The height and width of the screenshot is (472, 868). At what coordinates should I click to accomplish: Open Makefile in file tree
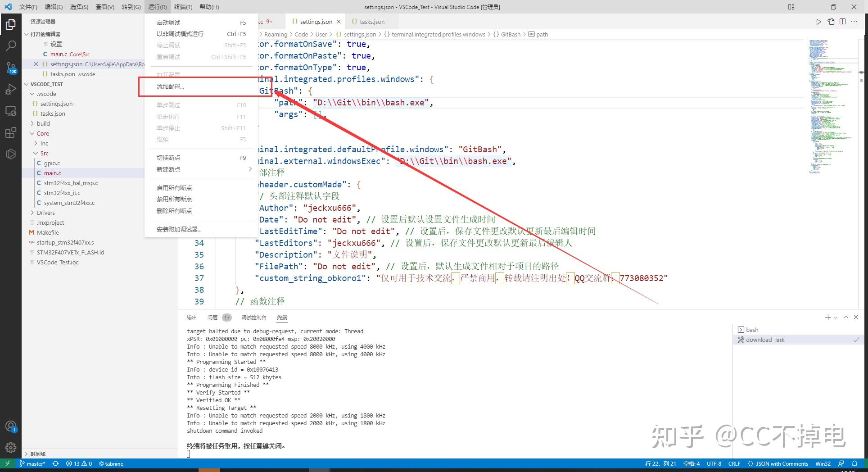[x=48, y=232]
